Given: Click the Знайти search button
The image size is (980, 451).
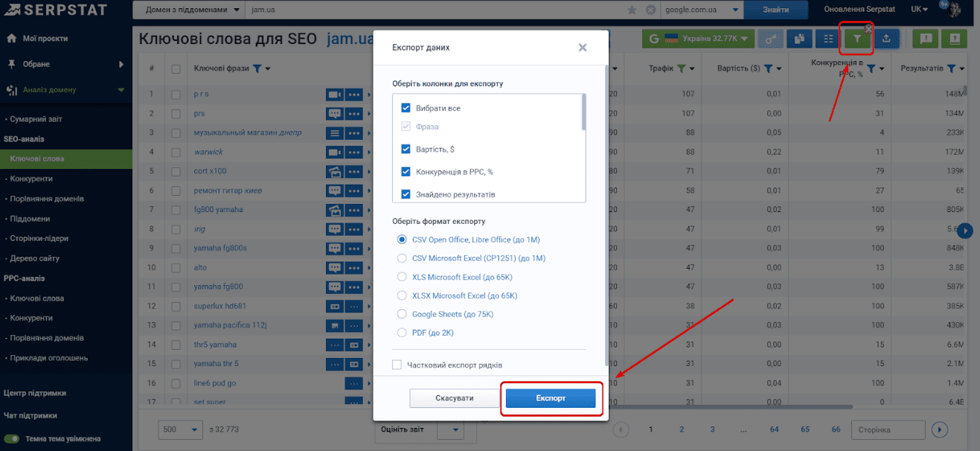Looking at the screenshot, I should [x=776, y=10].
